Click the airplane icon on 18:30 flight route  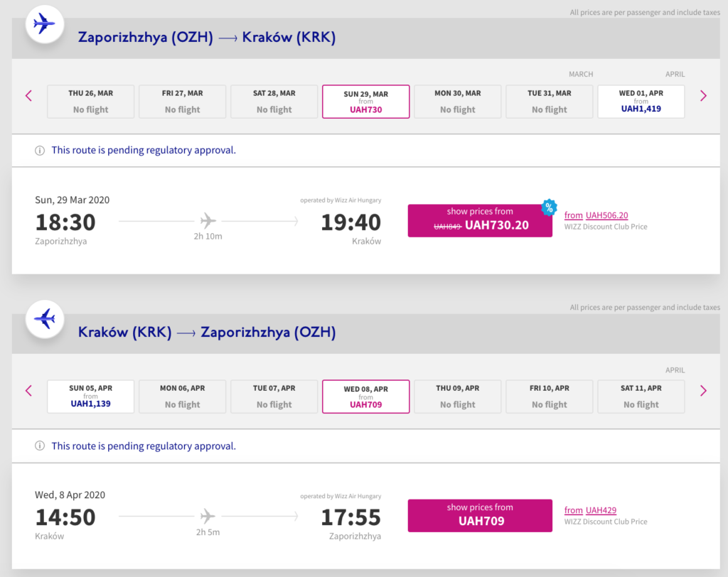[208, 221]
